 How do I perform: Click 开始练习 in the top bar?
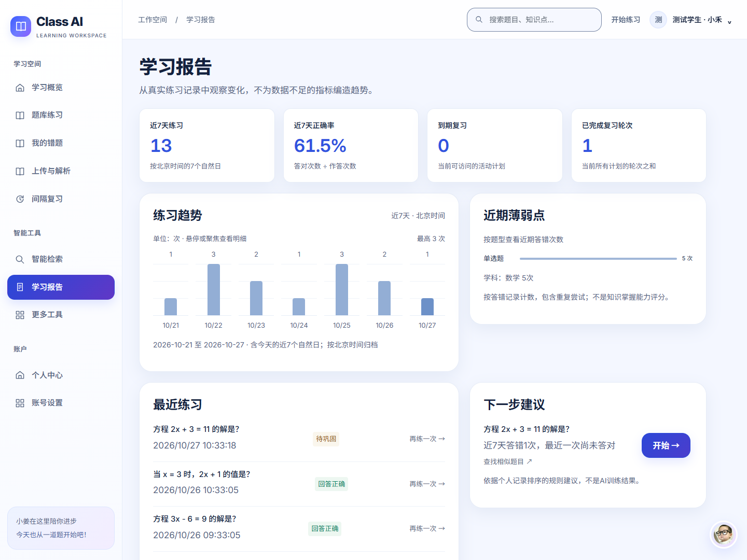[x=626, y=20]
